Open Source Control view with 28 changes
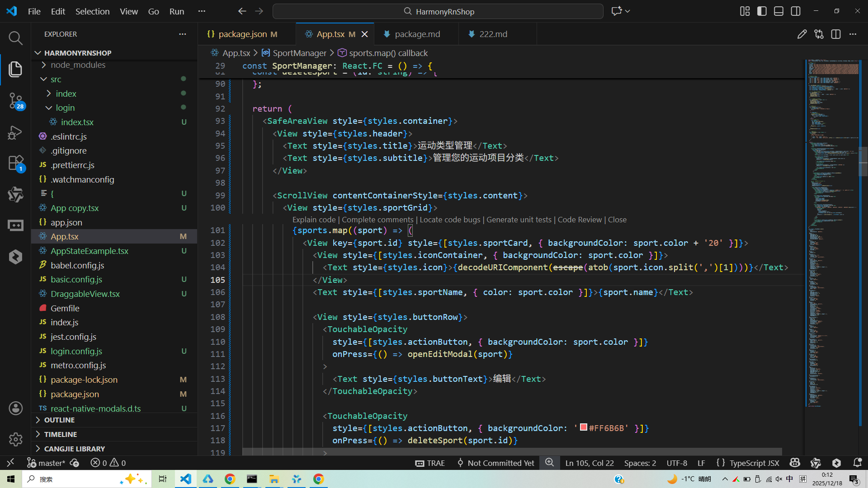This screenshot has height=488, width=868. point(15,100)
